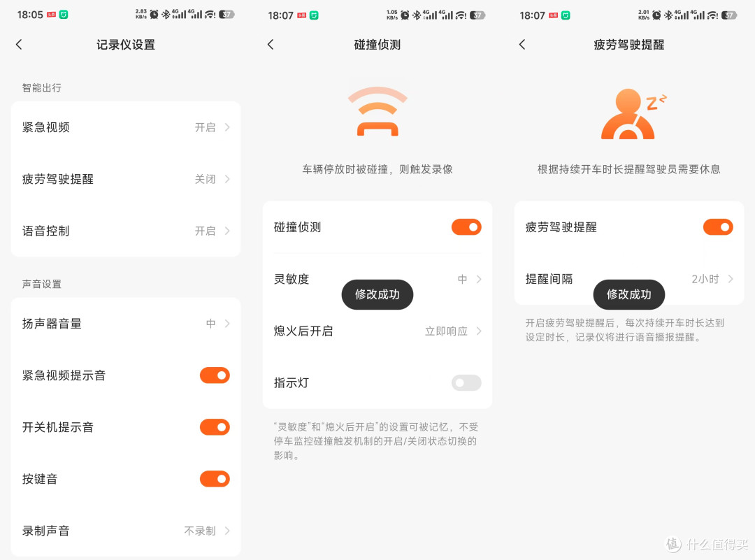Tap the collision detection signal illustration

377,111
